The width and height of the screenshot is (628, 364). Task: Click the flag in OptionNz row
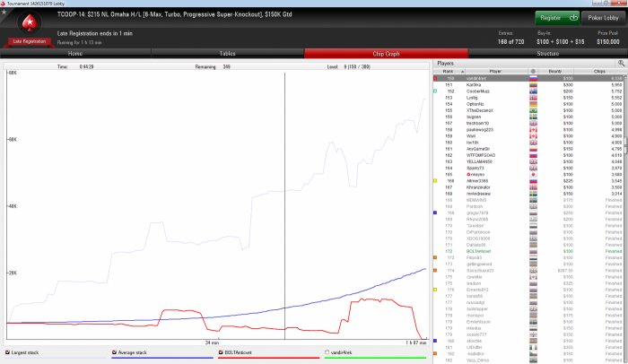[x=533, y=104]
